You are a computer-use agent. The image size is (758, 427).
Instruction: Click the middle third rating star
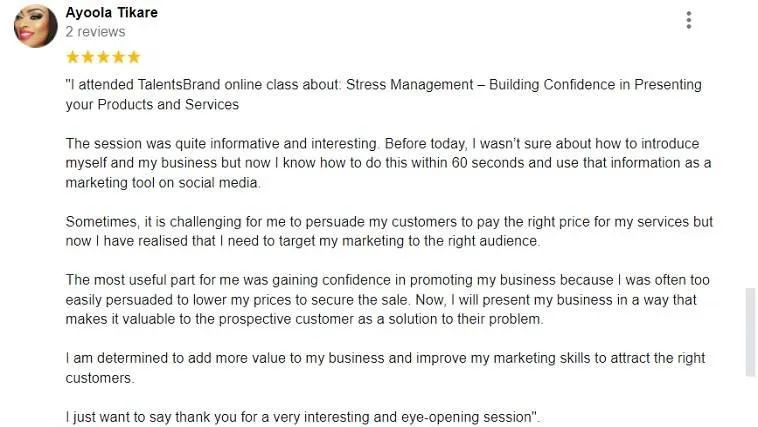(103, 57)
